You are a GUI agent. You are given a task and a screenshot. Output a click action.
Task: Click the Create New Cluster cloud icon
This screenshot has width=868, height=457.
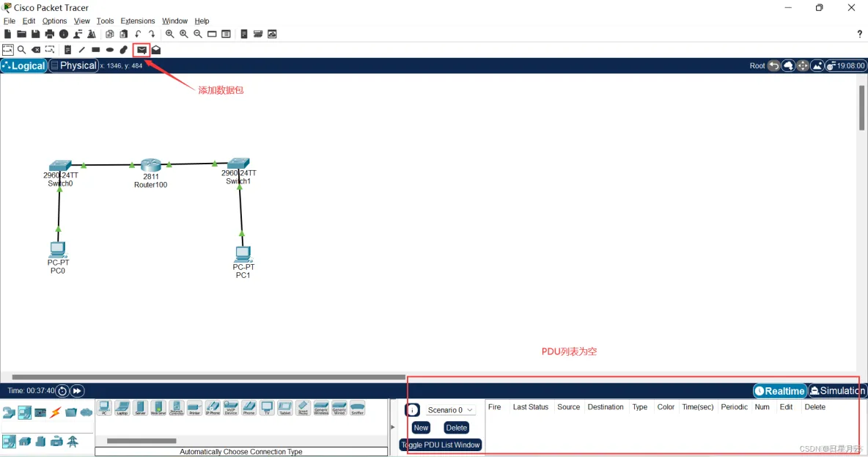click(788, 66)
